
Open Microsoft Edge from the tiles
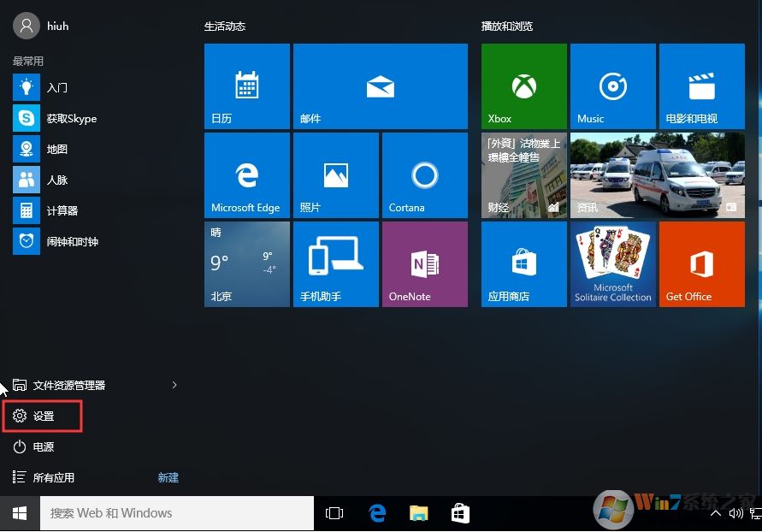[x=246, y=174]
